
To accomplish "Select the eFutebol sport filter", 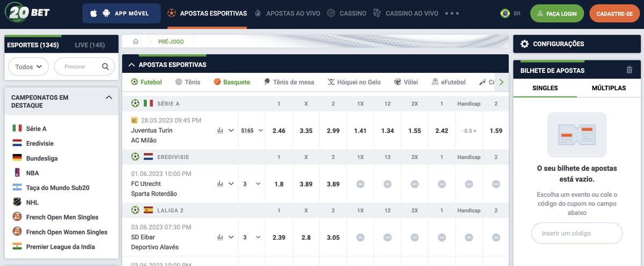I will point(448,82).
